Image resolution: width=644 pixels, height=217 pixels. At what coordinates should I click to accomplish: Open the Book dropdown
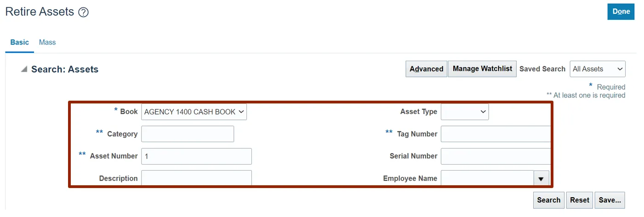194,112
